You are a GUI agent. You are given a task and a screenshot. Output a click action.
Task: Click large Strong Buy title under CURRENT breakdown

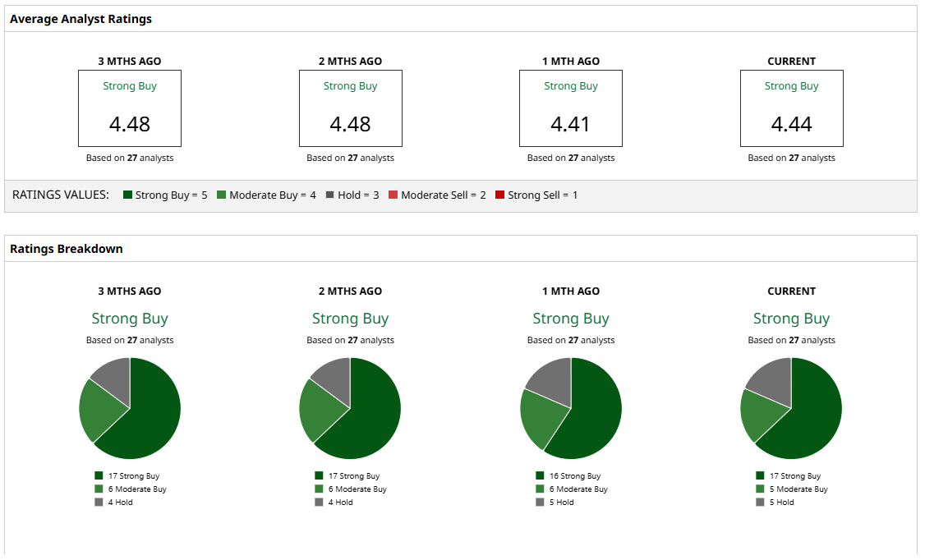792,319
